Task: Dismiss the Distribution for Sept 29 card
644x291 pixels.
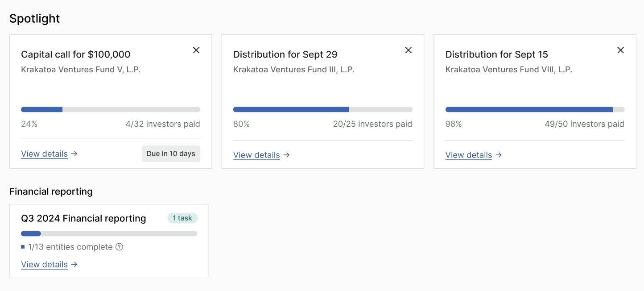Action: [x=409, y=50]
